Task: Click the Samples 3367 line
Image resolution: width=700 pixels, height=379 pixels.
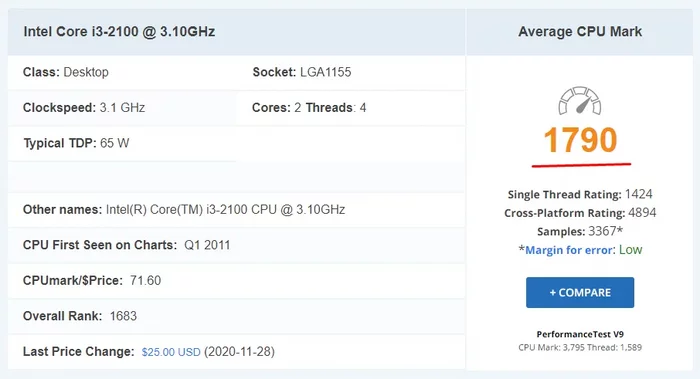Action: point(580,231)
